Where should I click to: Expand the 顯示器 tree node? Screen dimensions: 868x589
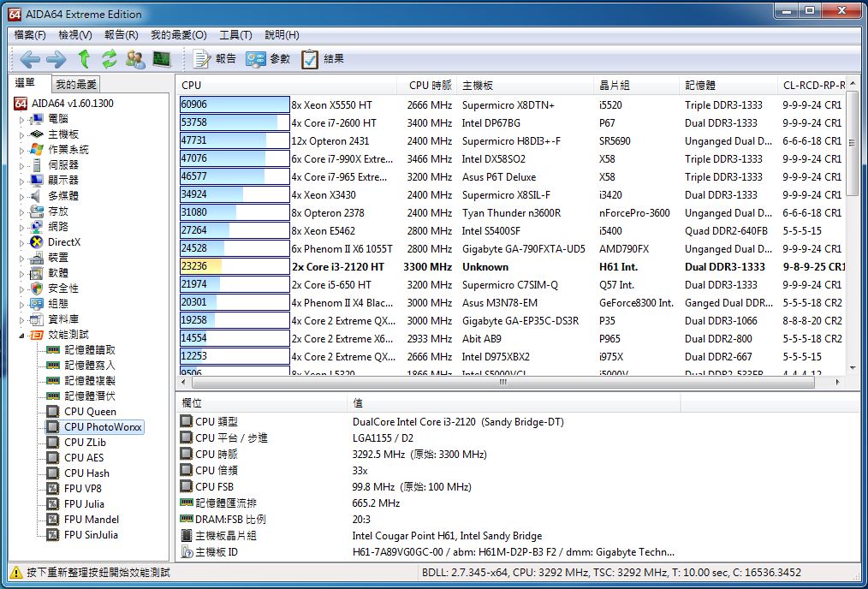(x=22, y=181)
